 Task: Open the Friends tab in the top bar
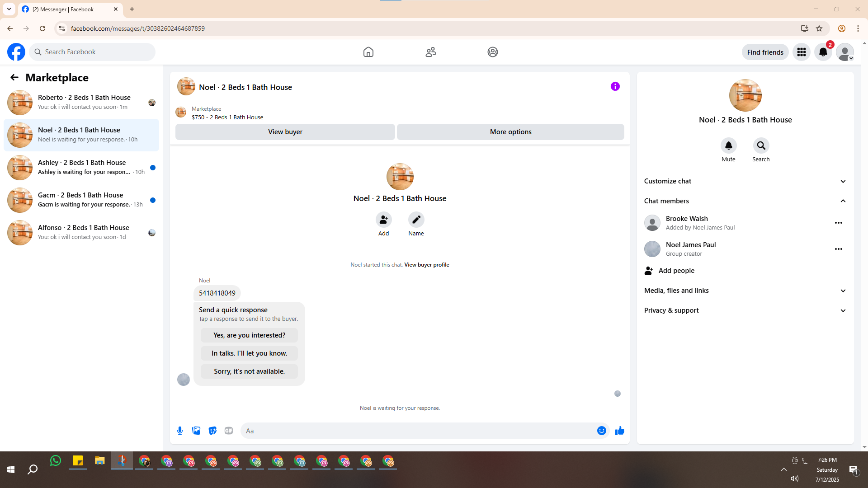point(430,52)
